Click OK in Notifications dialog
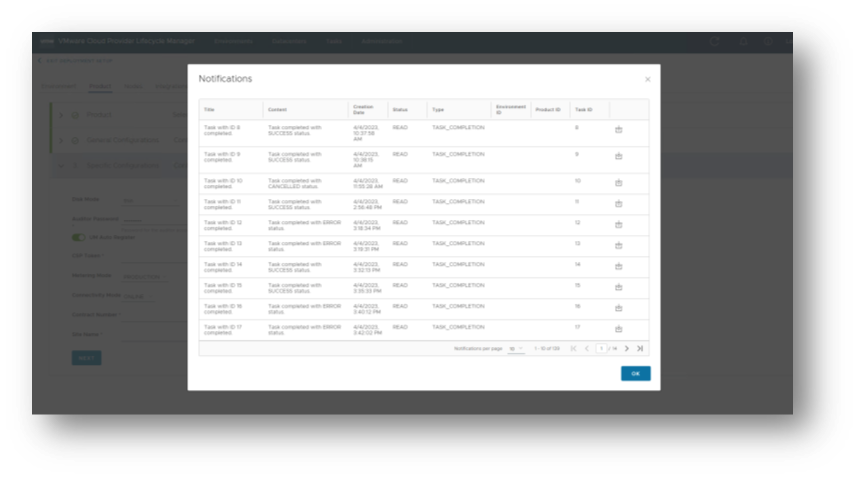The width and height of the screenshot is (859, 480). [x=635, y=374]
